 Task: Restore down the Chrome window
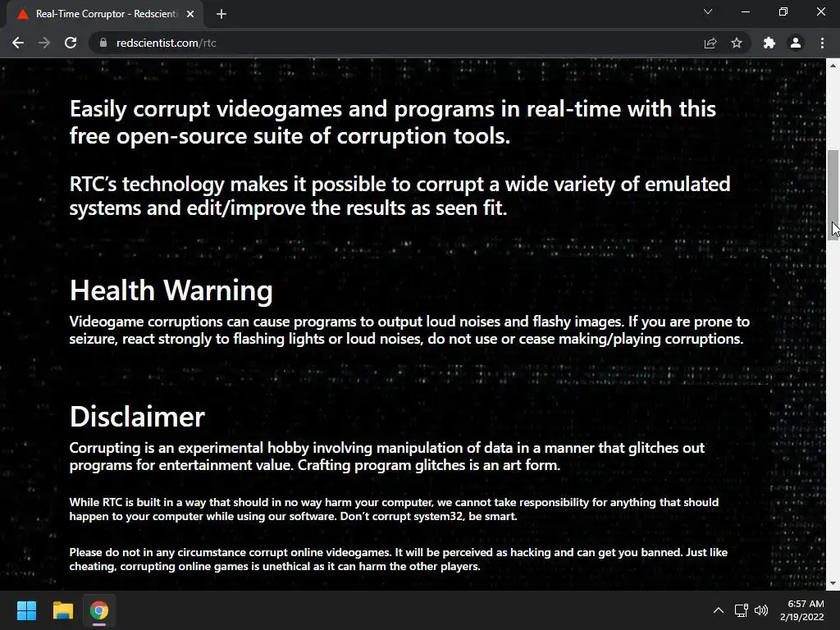click(x=783, y=11)
